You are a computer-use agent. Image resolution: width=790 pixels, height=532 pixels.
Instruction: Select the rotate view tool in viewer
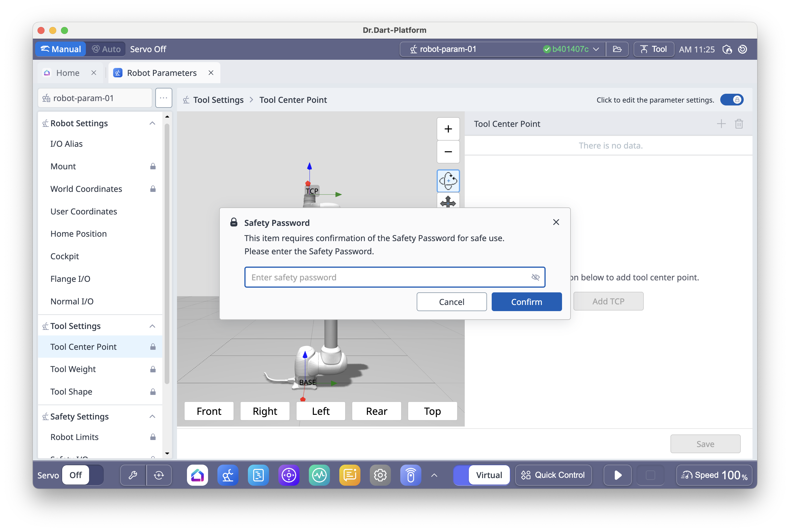pyautogui.click(x=448, y=181)
